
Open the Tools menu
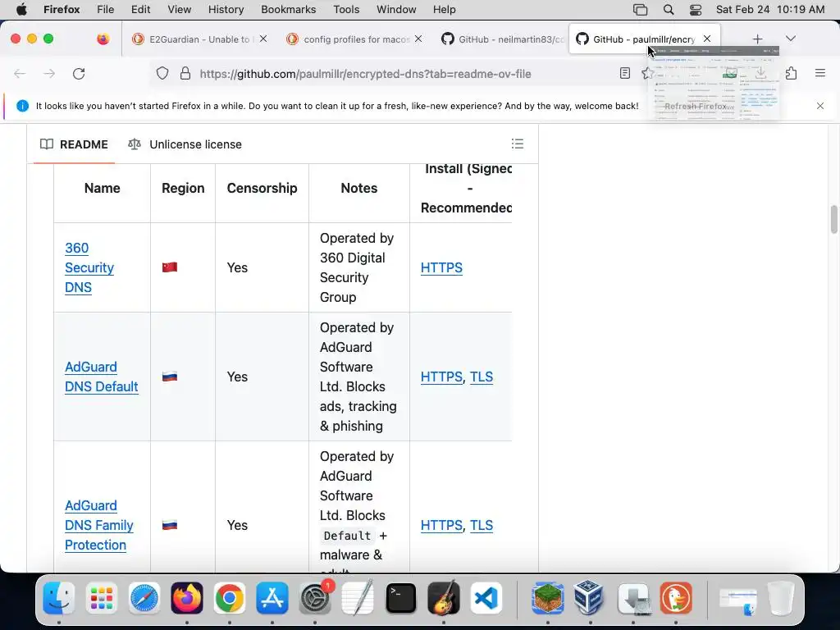coord(346,9)
